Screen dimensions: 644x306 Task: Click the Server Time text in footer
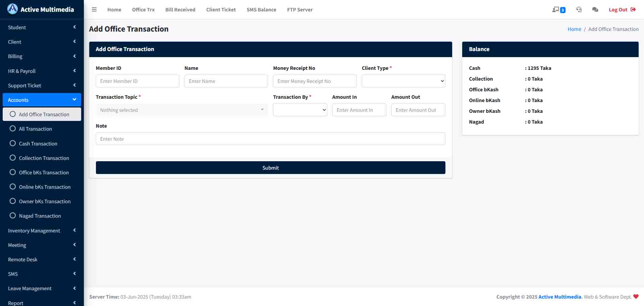pos(140,297)
